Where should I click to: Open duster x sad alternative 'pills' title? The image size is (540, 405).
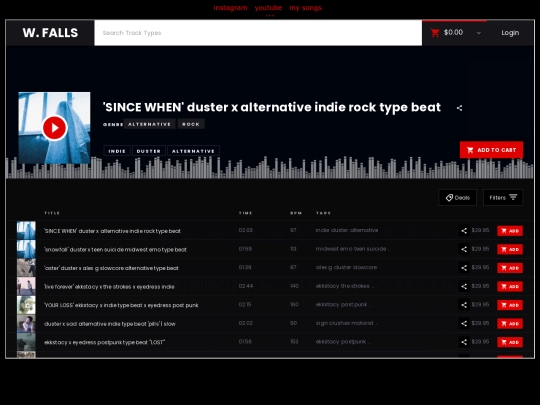(x=110, y=324)
